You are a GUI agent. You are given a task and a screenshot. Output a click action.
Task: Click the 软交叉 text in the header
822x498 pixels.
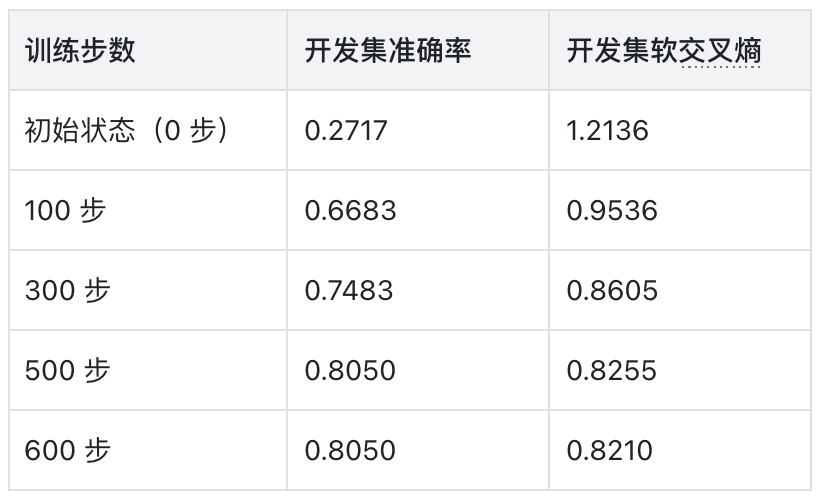pos(692,51)
